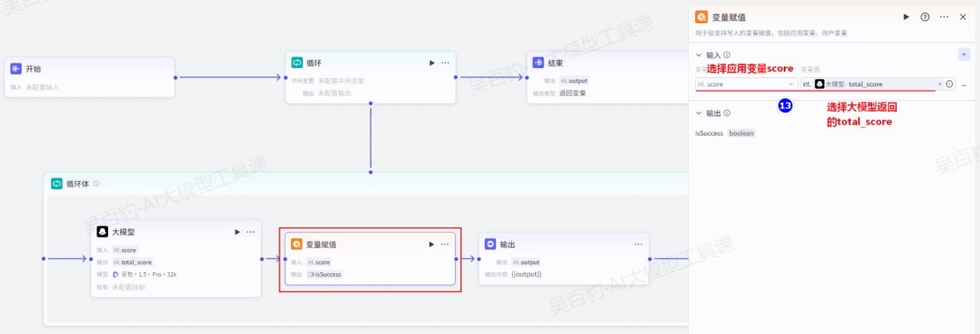Run the 循环 node with play icon
This screenshot has height=334, width=980.
pyautogui.click(x=432, y=63)
